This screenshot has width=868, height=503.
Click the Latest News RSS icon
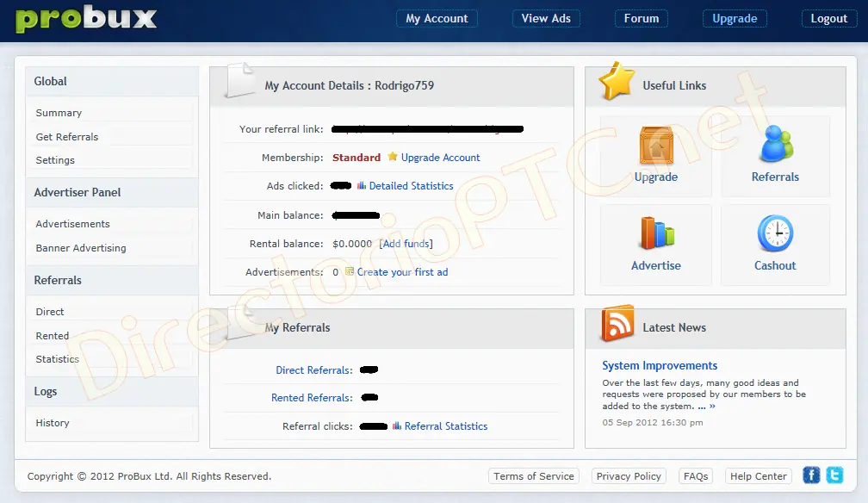[x=617, y=323]
